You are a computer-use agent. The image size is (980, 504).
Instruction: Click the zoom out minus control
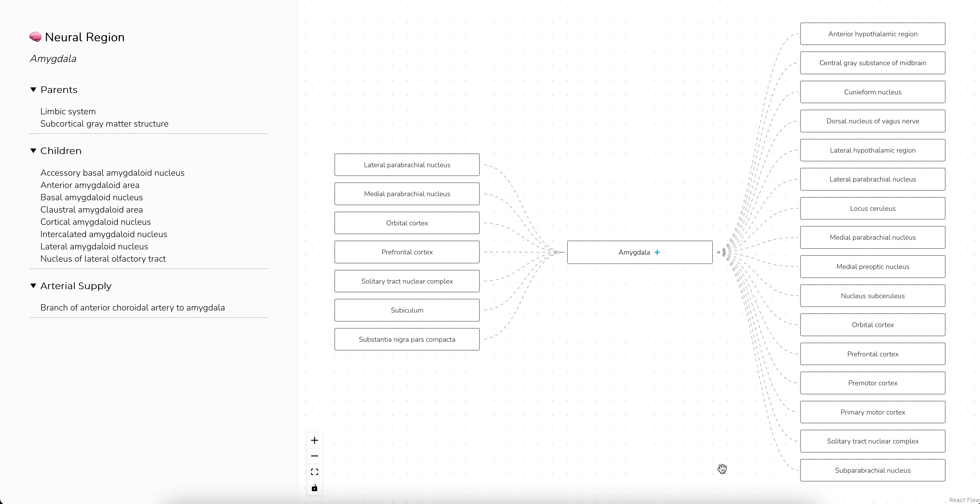coord(314,456)
